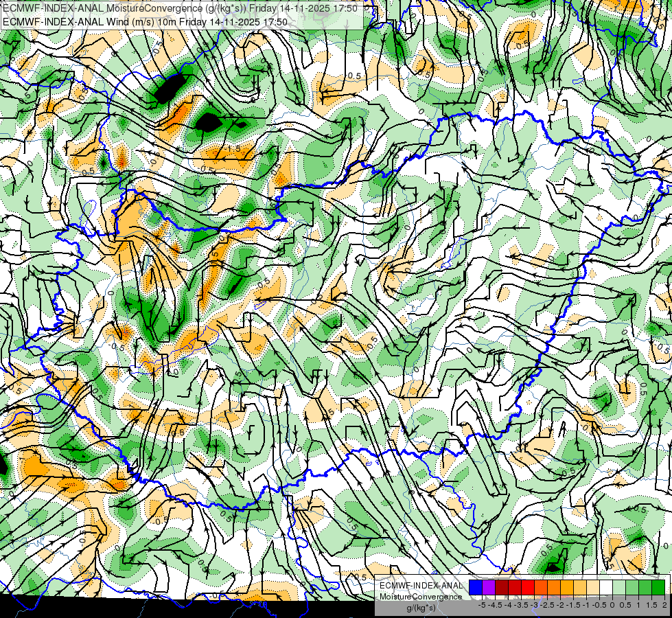Click the legend swatch ending at the -3 tick
Image resolution: width=672 pixels, height=618 pixels.
(528, 587)
